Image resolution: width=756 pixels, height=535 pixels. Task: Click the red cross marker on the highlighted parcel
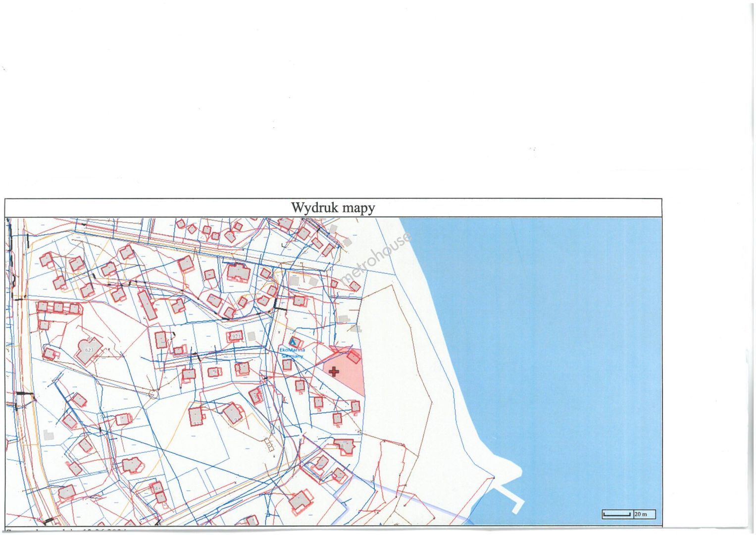334,371
